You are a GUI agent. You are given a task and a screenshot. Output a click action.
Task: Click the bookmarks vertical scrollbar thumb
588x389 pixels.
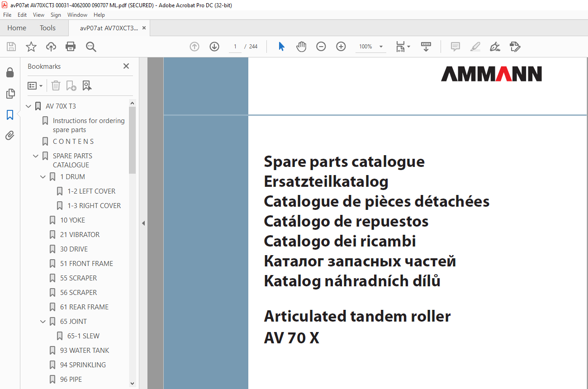132,140
